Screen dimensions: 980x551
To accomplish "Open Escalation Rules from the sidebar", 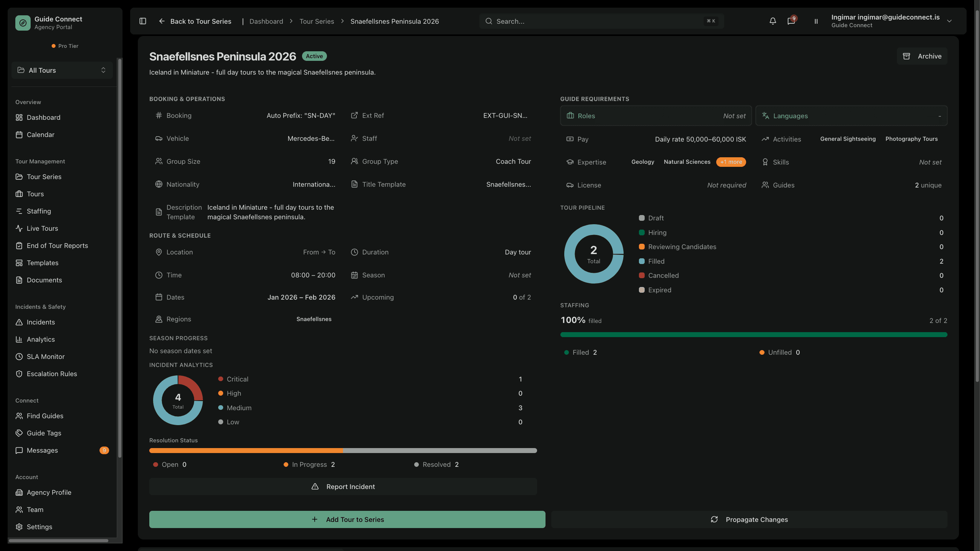I will click(51, 373).
